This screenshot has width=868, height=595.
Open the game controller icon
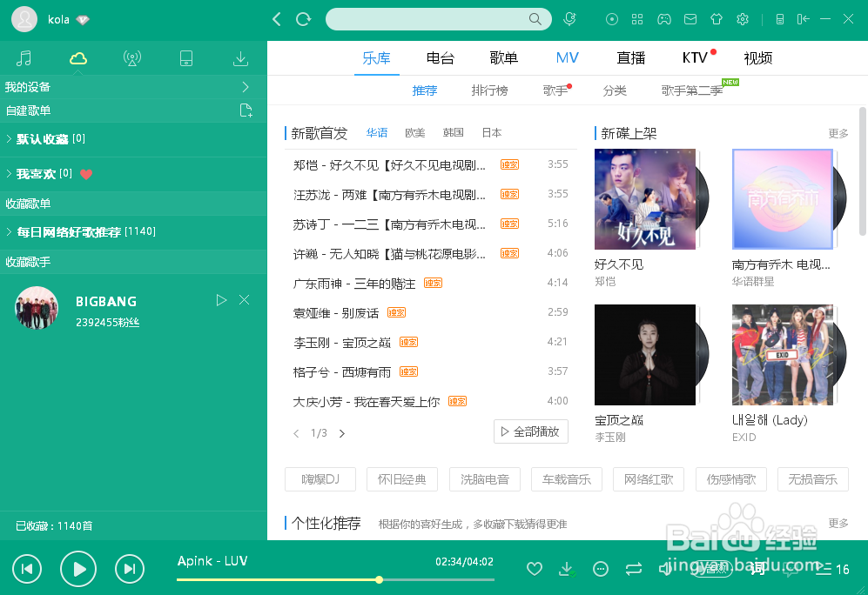point(663,19)
